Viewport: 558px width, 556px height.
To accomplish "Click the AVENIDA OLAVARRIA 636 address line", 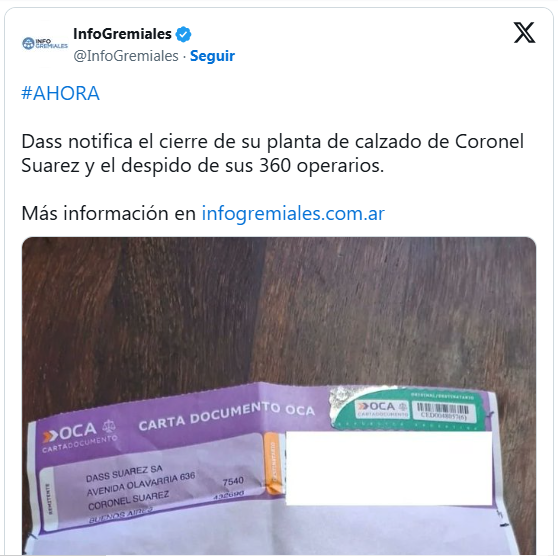I will click(141, 484).
